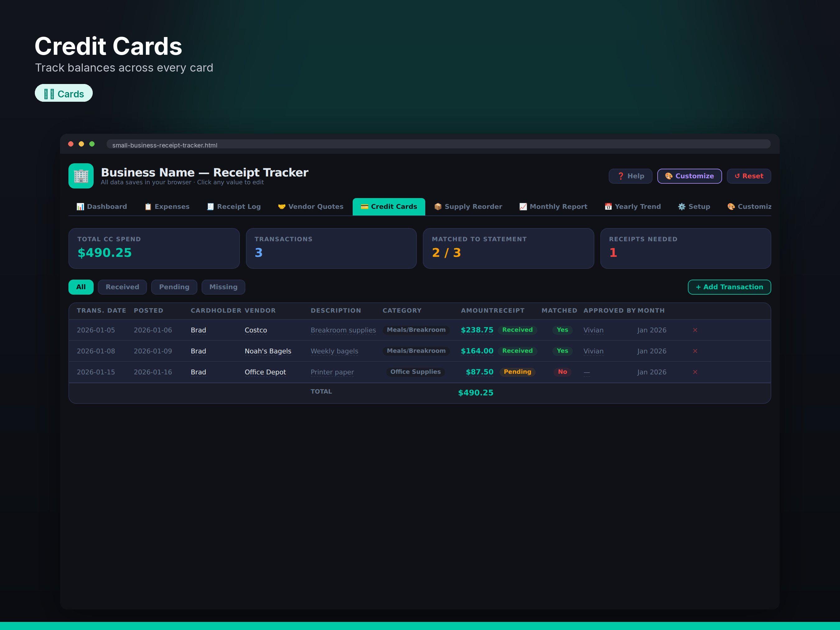840x630 pixels.
Task: Select the All filter
Action: (81, 287)
